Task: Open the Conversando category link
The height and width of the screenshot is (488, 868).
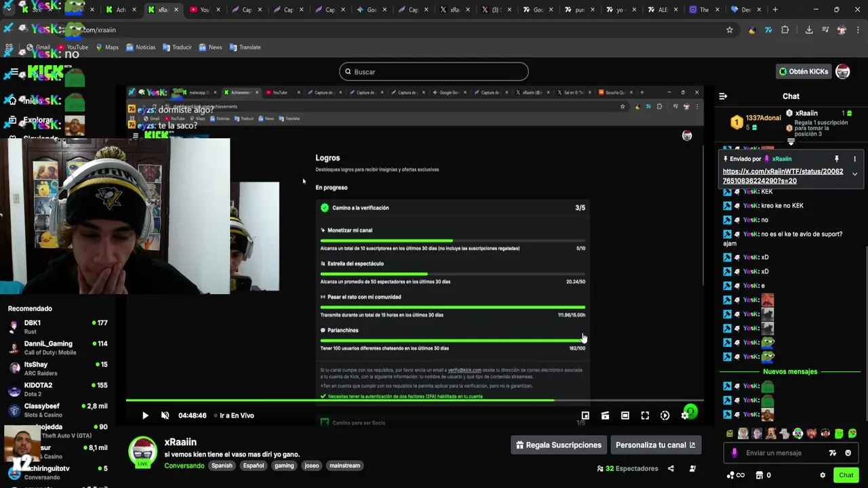Action: 184,466
